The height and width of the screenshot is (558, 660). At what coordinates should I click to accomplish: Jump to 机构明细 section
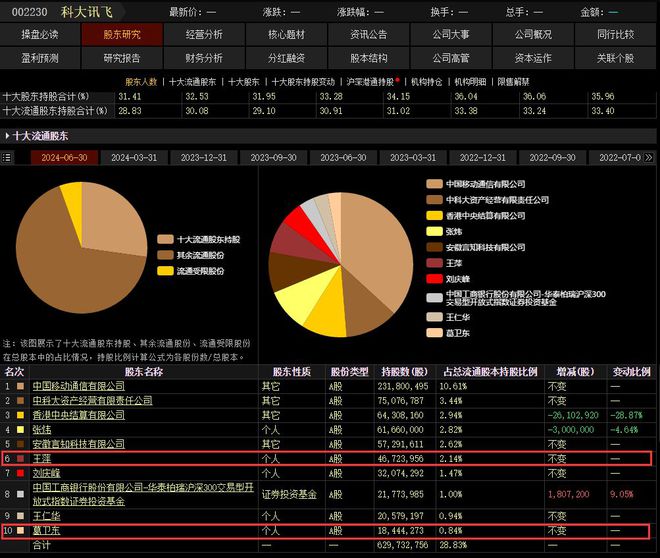[x=470, y=82]
